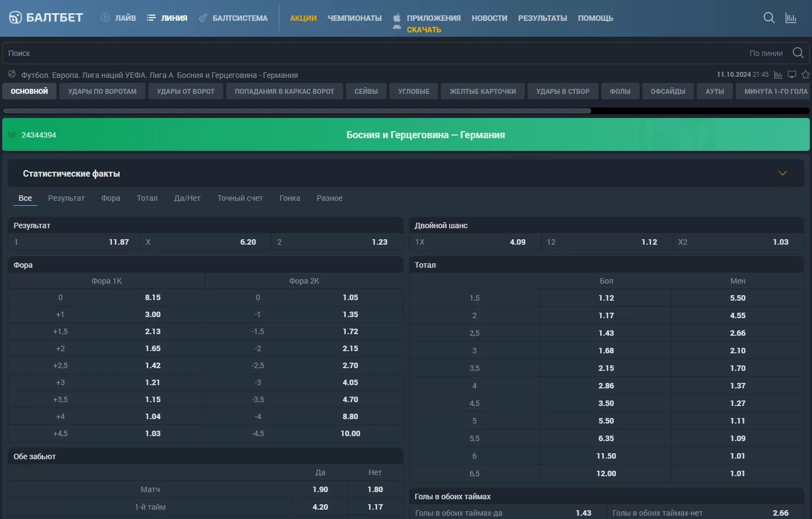Open Live section via play icon
Screen dimensions: 812x519
105,18
